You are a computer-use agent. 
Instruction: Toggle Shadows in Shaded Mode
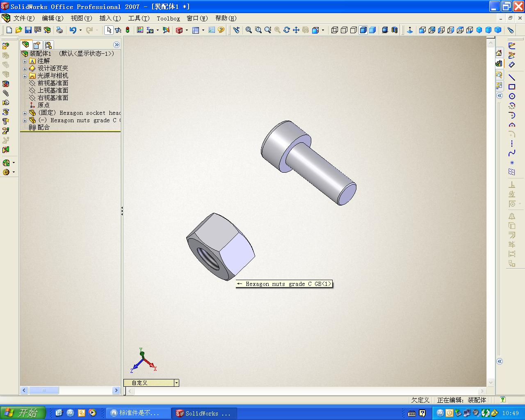385,30
